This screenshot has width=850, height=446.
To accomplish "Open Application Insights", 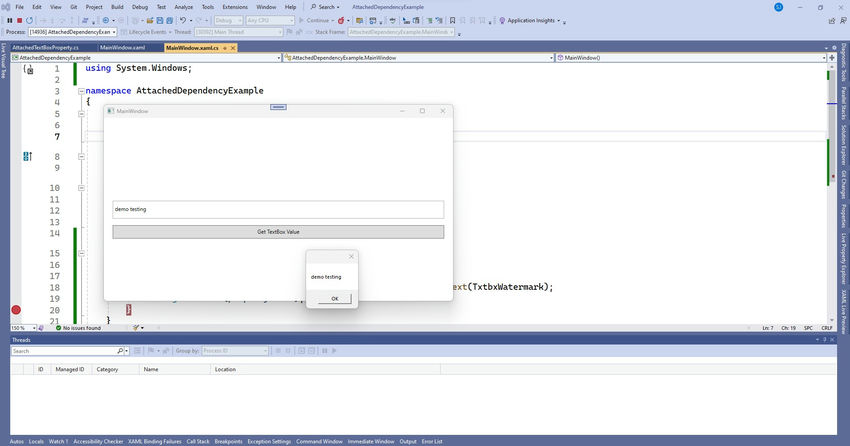I will pos(528,21).
